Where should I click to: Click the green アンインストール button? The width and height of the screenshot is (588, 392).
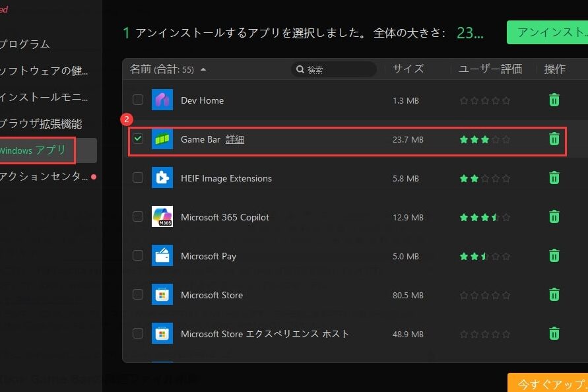coord(547,32)
